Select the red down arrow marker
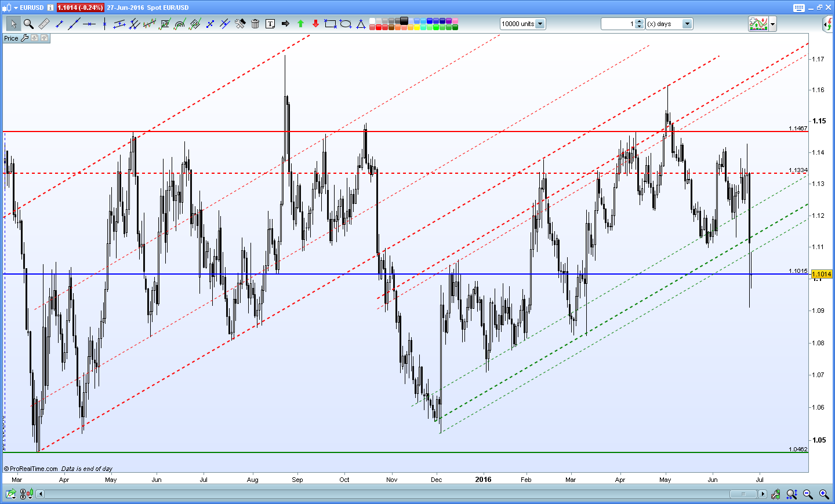835x504 pixels. click(315, 24)
